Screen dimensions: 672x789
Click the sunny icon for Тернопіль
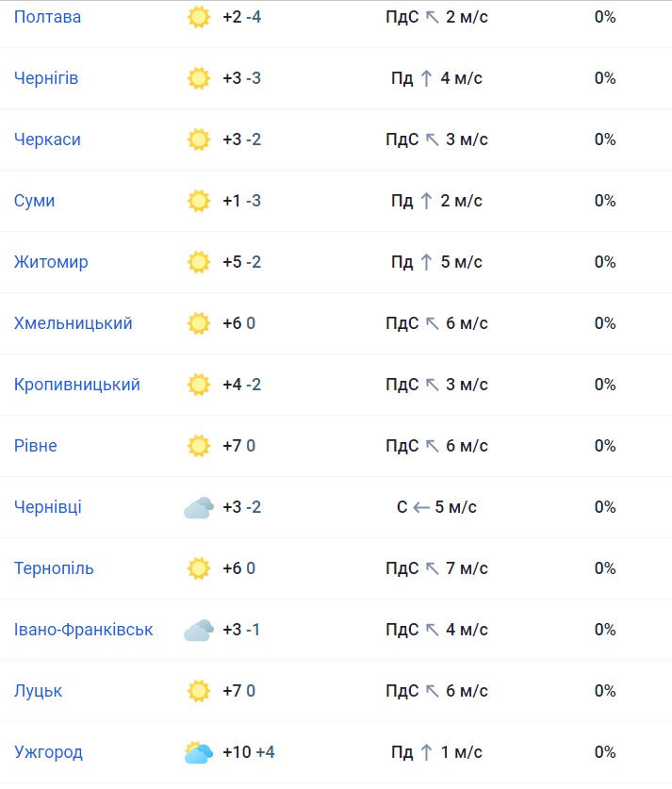(x=198, y=568)
